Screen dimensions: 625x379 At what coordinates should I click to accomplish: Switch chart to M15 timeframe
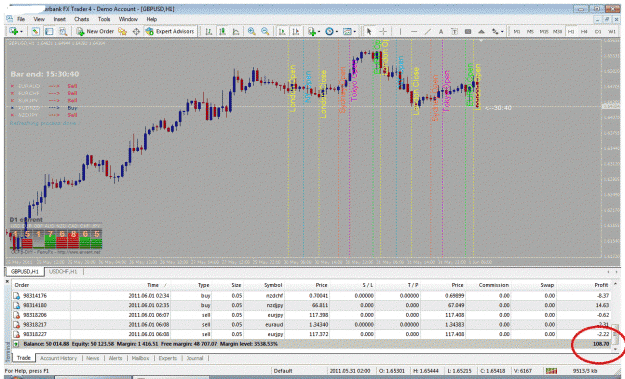pos(544,31)
